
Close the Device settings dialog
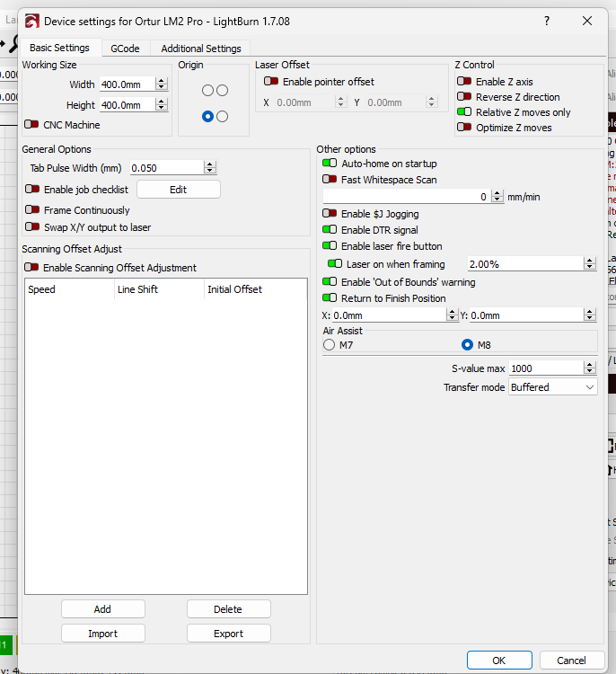[587, 21]
